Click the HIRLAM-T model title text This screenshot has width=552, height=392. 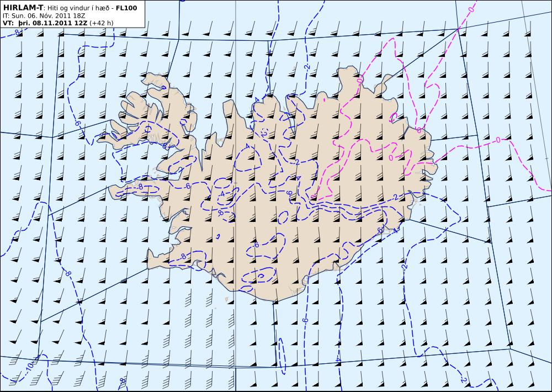[23, 7]
